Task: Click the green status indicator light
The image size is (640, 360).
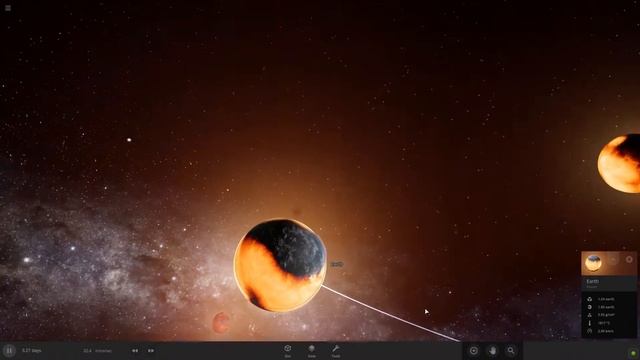Action: [x=633, y=353]
